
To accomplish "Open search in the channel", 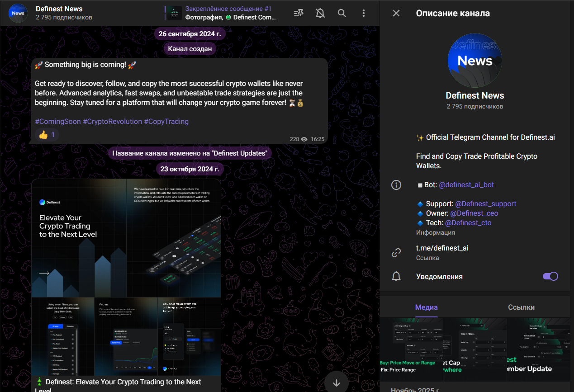I will point(342,13).
